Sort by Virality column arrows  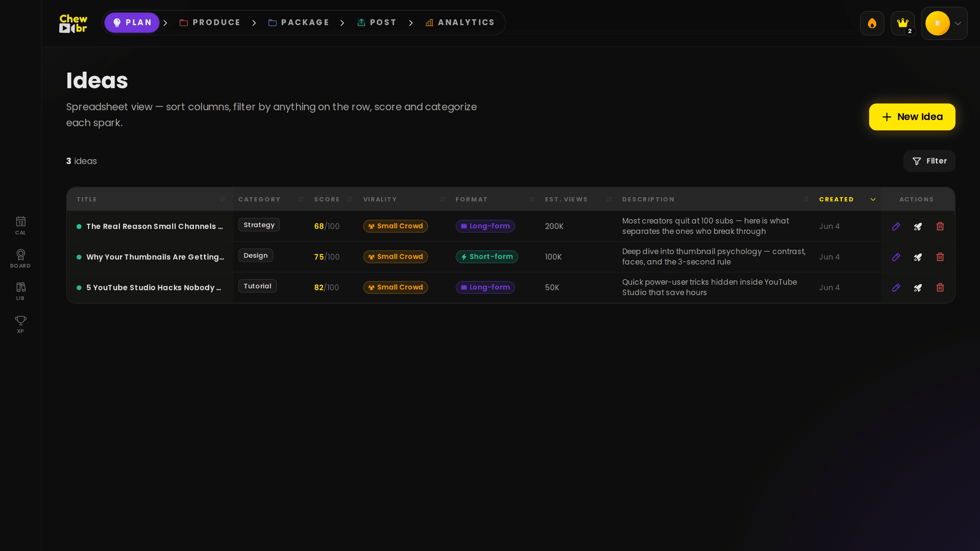pyautogui.click(x=442, y=199)
